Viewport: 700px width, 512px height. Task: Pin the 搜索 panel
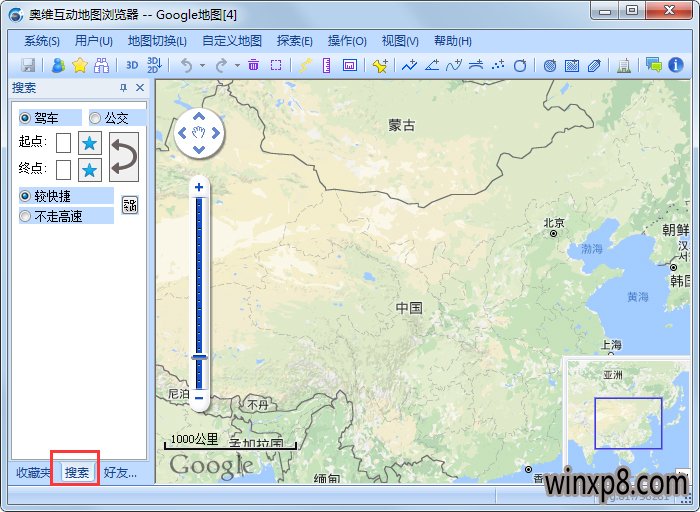(x=124, y=88)
